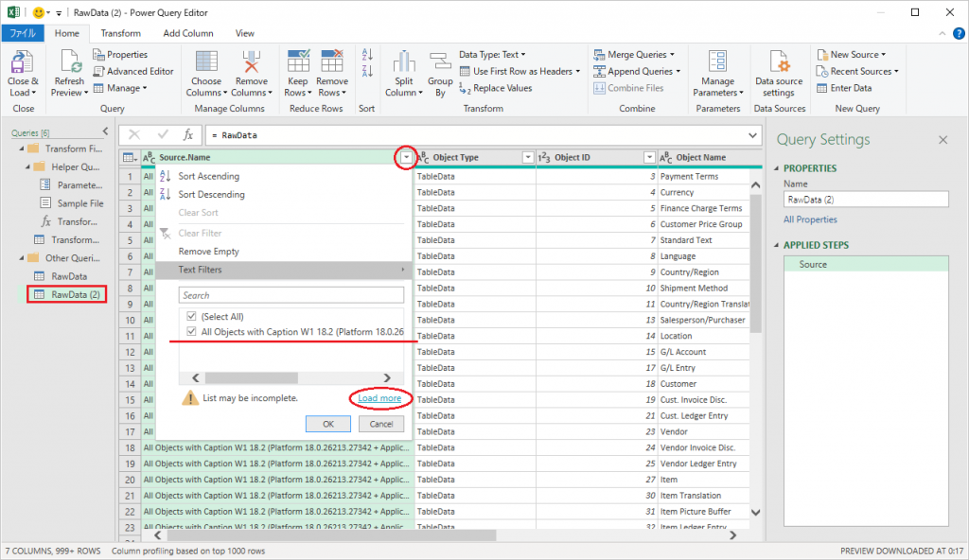
Task: Click the query Name field
Action: [866, 200]
